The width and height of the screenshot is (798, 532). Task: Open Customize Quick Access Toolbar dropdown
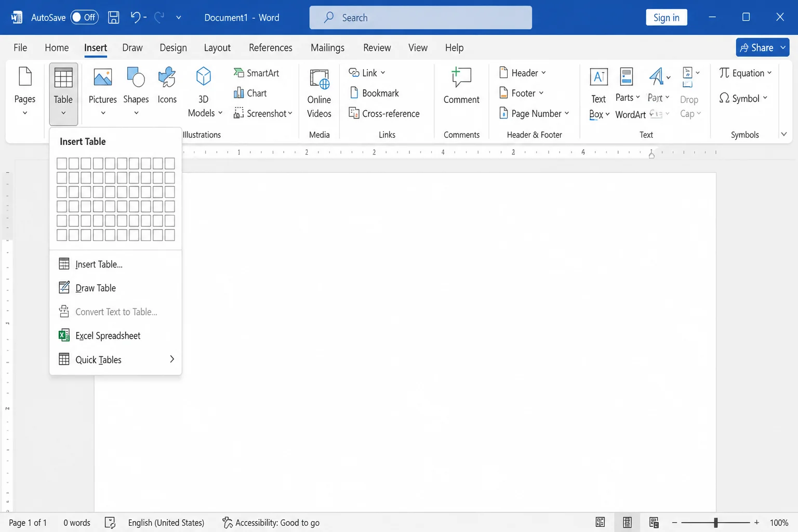[178, 17]
